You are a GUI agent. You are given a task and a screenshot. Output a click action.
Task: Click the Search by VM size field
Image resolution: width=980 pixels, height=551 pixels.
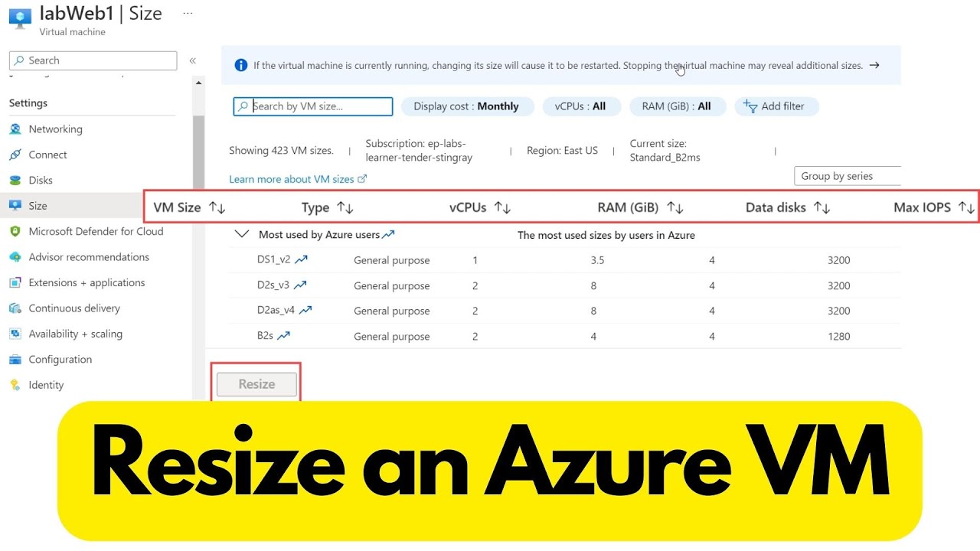(313, 106)
